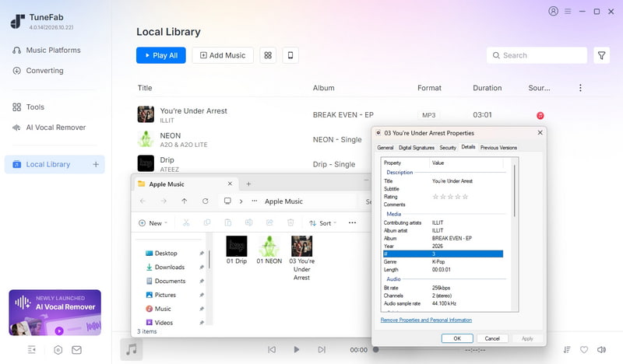Select the 01 NEON file

tap(269, 250)
